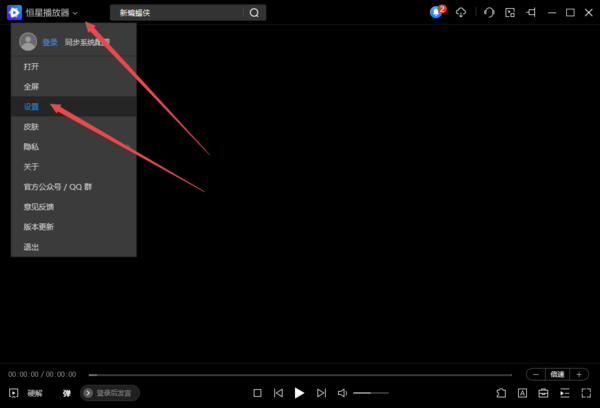
Task: Enter fullscreen via the corner-brackets icon
Action: click(x=586, y=393)
